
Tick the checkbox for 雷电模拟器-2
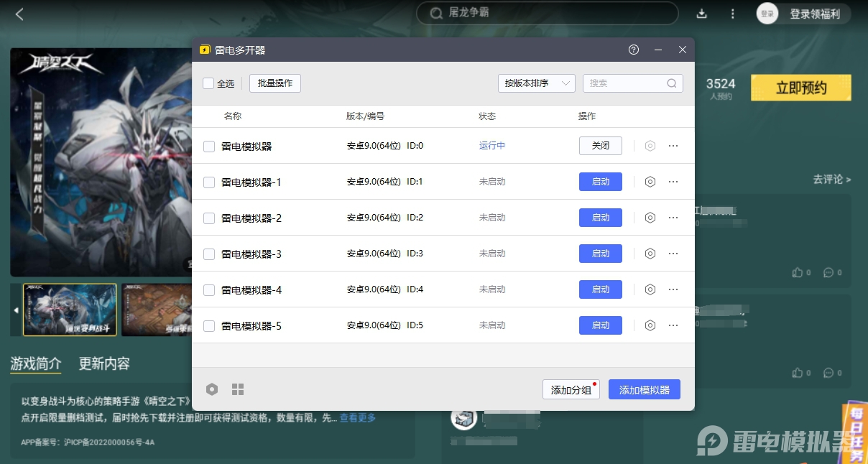(209, 218)
